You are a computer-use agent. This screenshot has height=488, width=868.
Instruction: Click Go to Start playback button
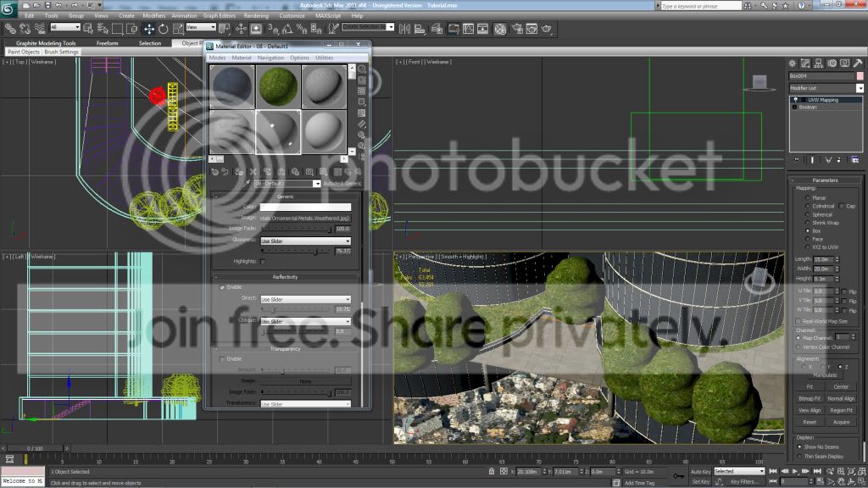(773, 471)
